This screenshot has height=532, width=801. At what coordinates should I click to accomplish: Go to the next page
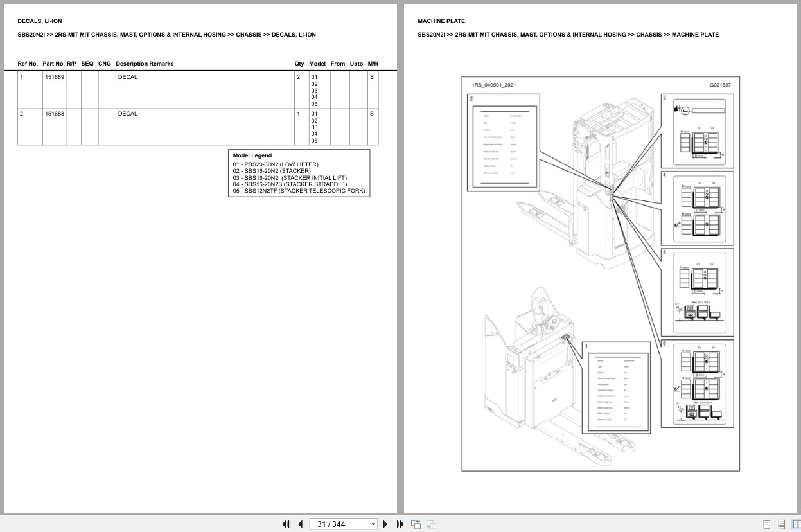[x=385, y=524]
